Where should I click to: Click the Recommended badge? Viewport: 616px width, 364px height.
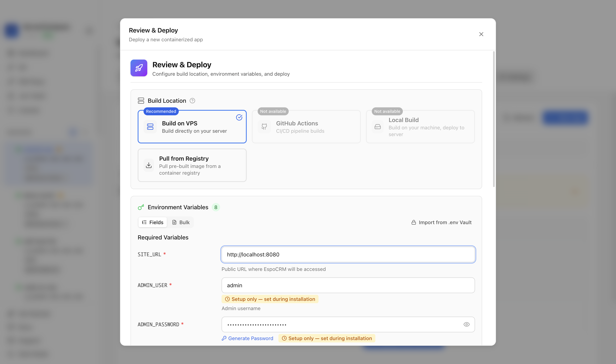point(161,111)
